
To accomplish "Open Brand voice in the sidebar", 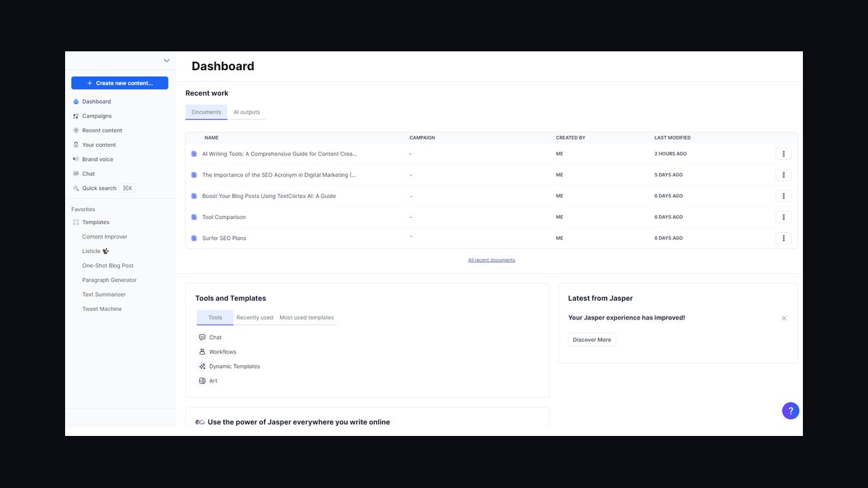I will (x=98, y=160).
